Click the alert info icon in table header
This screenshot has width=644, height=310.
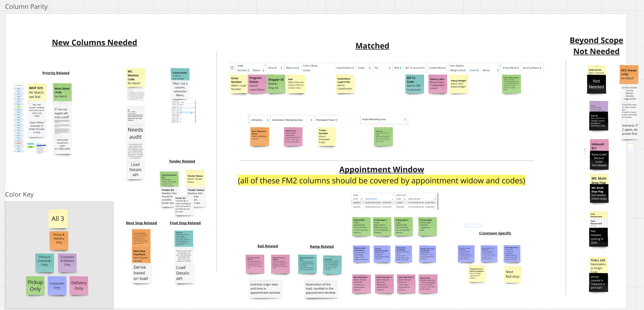(x=232, y=68)
